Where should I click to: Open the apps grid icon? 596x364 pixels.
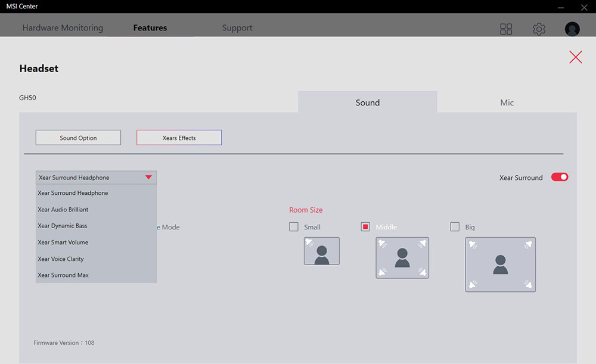(506, 29)
